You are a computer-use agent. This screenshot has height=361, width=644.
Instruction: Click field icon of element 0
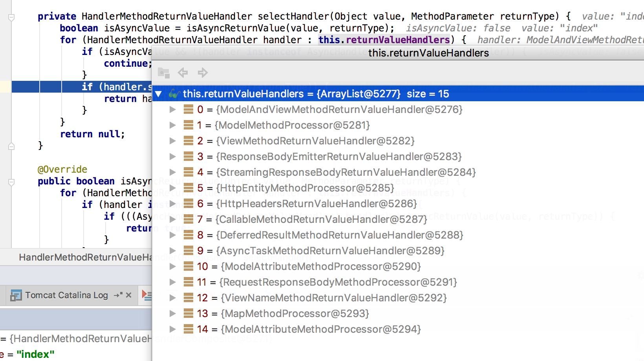click(x=188, y=109)
